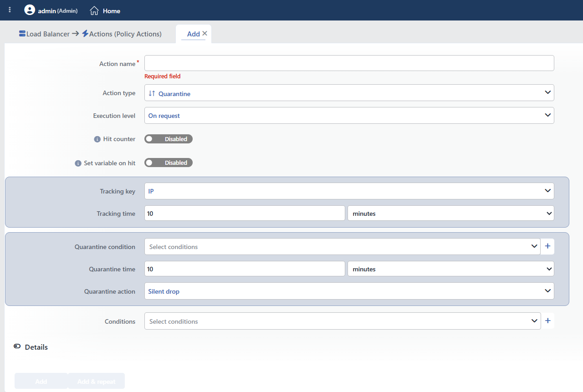Enable the Set variable on hit toggle

coord(169,163)
